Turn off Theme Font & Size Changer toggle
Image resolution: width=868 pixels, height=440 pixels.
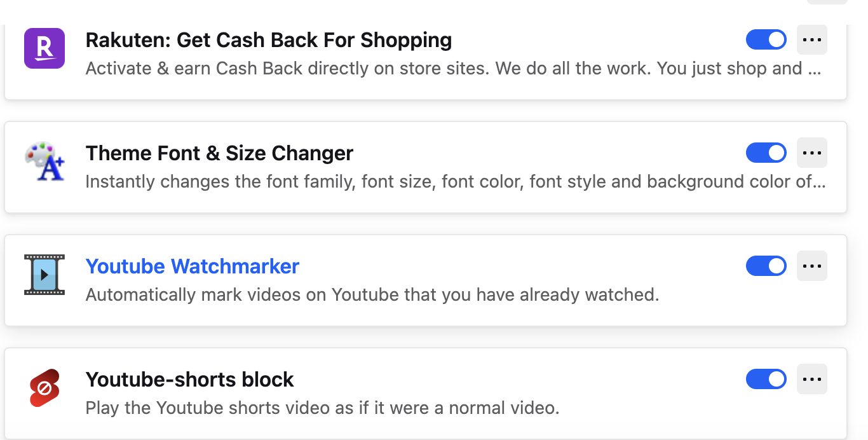click(x=766, y=153)
